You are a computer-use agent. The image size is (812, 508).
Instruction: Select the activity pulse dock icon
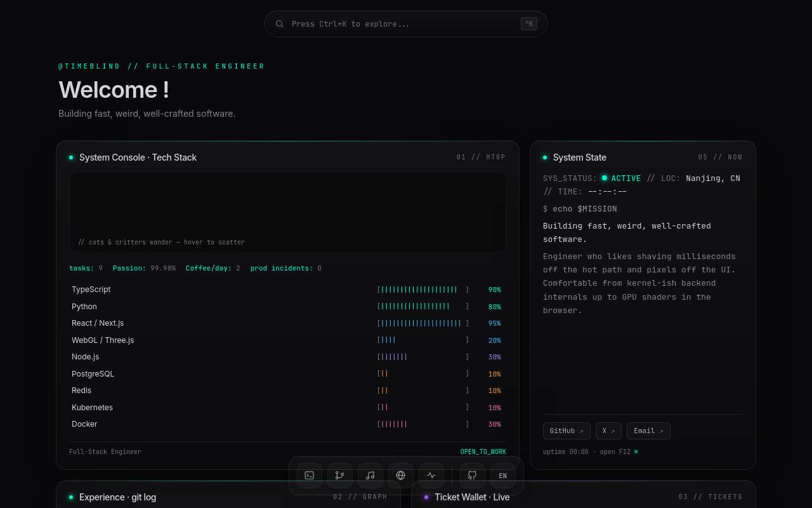431,476
